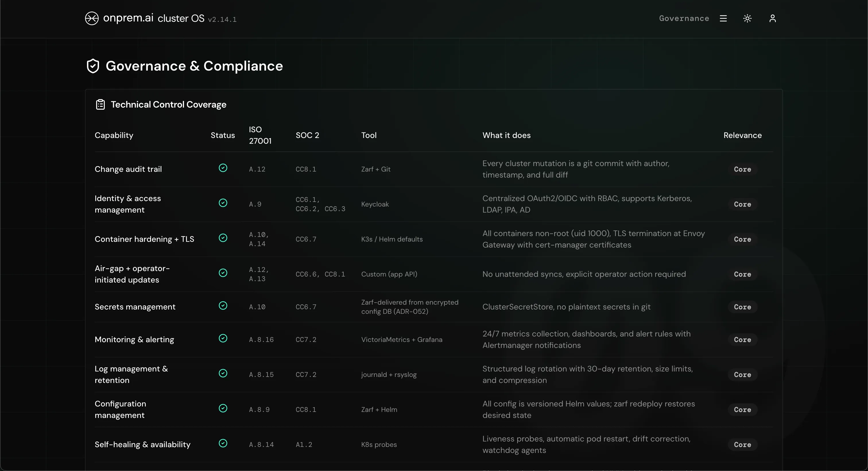Select the Configuration management capability
The width and height of the screenshot is (868, 471).
pos(120,410)
